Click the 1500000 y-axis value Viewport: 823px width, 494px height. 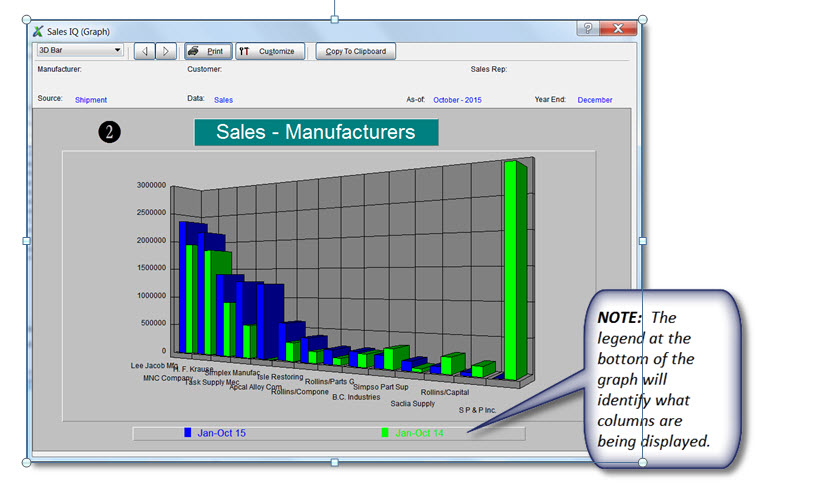pyautogui.click(x=151, y=268)
